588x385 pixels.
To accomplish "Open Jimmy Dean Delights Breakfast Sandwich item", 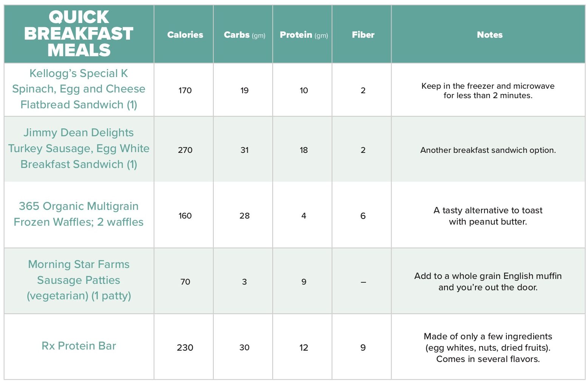I will pyautogui.click(x=79, y=148).
